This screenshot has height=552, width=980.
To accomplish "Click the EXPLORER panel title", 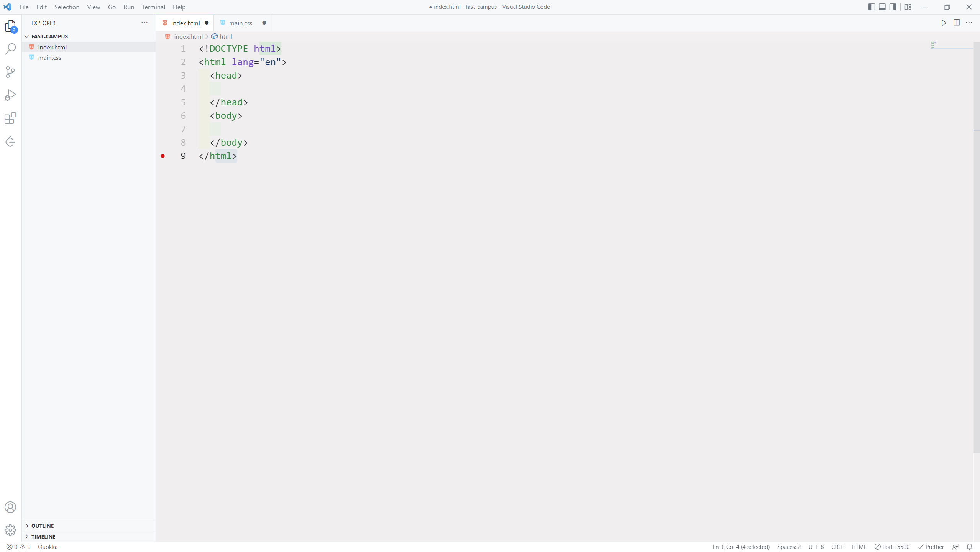I will (x=43, y=23).
